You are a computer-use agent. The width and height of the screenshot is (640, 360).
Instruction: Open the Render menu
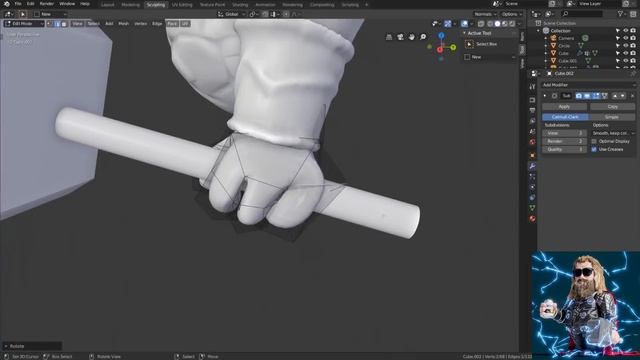point(47,4)
